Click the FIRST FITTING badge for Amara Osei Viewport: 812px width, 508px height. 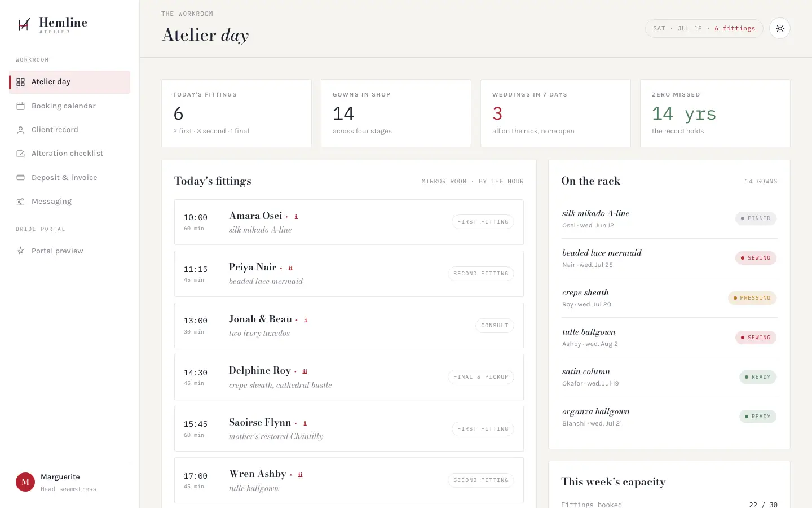click(x=483, y=222)
